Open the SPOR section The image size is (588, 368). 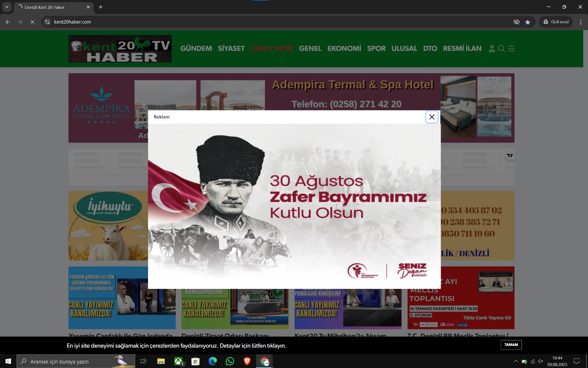point(376,49)
